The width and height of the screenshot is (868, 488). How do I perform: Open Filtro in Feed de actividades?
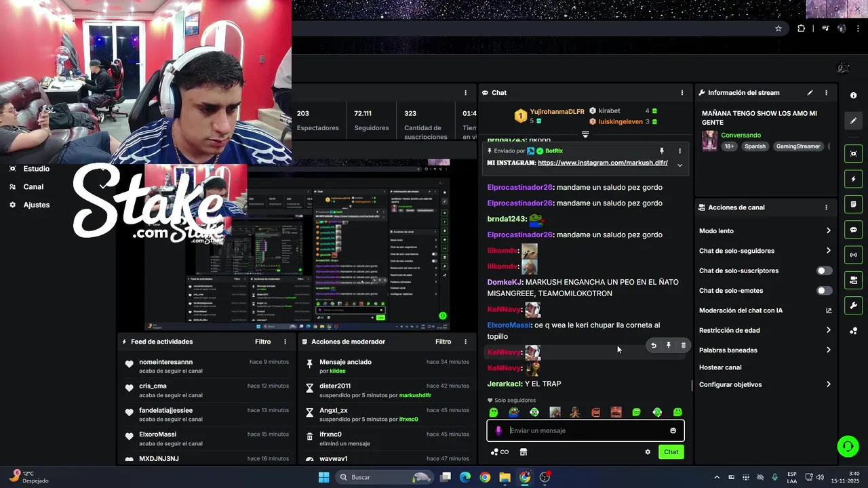tap(262, 342)
